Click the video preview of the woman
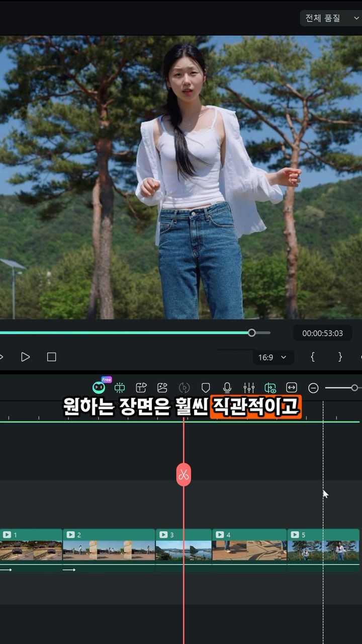 point(181,177)
